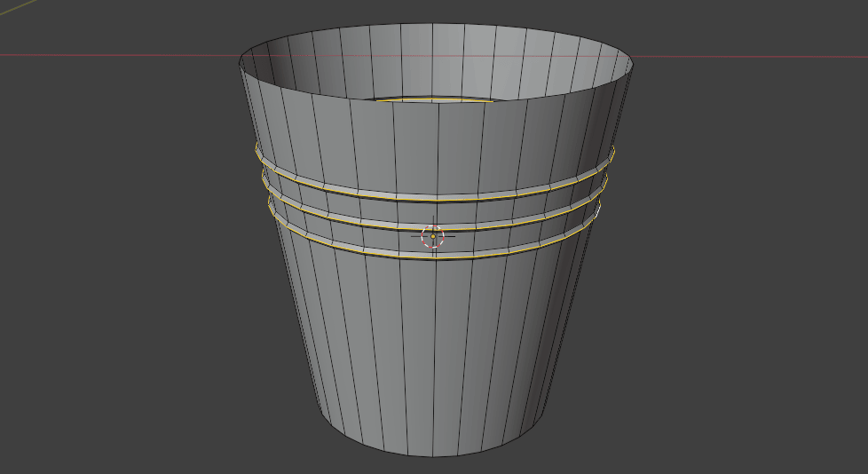Click the center vertical edge below the rings

(x=435, y=355)
